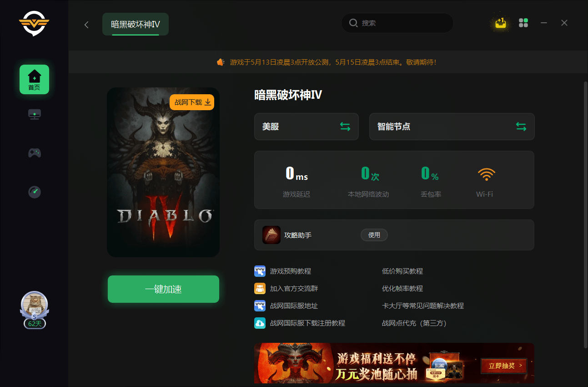Screen dimensions: 588x387
Task: Change node via 智能节点 swap arrows
Action: (x=521, y=127)
